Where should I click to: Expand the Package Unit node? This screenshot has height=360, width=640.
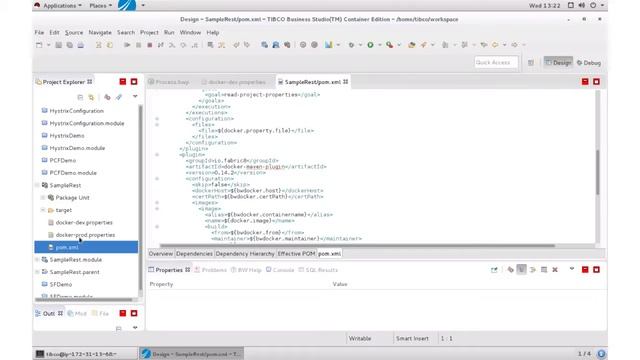click(x=43, y=198)
